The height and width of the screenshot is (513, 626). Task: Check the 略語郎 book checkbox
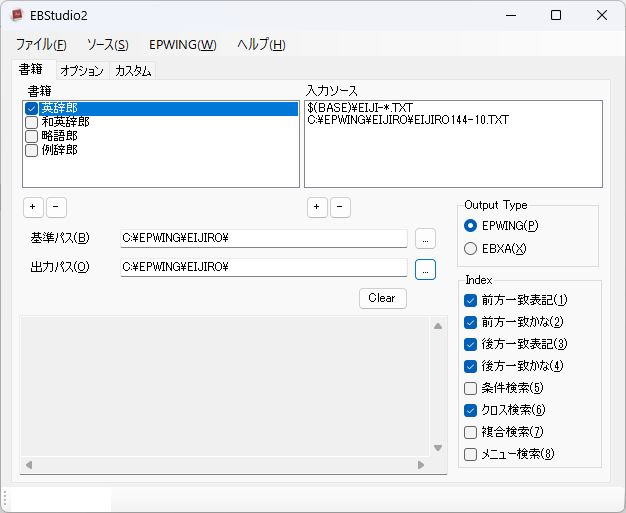tap(32, 136)
